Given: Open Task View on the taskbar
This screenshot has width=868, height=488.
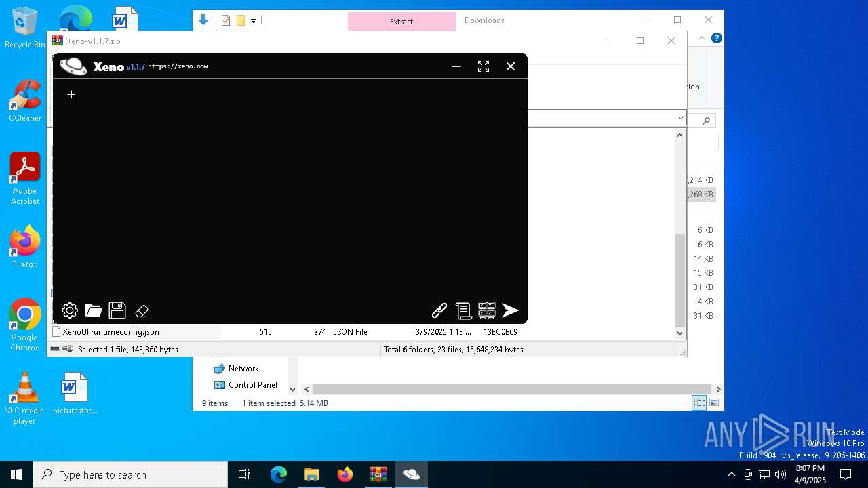Looking at the screenshot, I should click(x=244, y=474).
